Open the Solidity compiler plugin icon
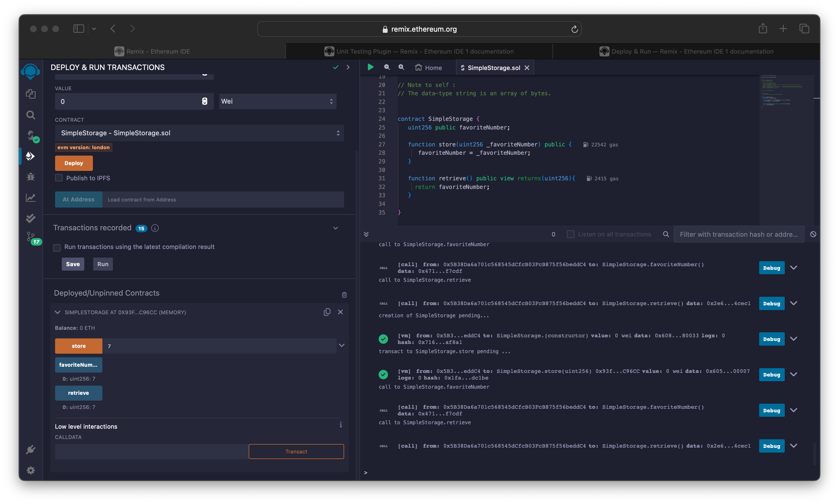 [x=31, y=136]
